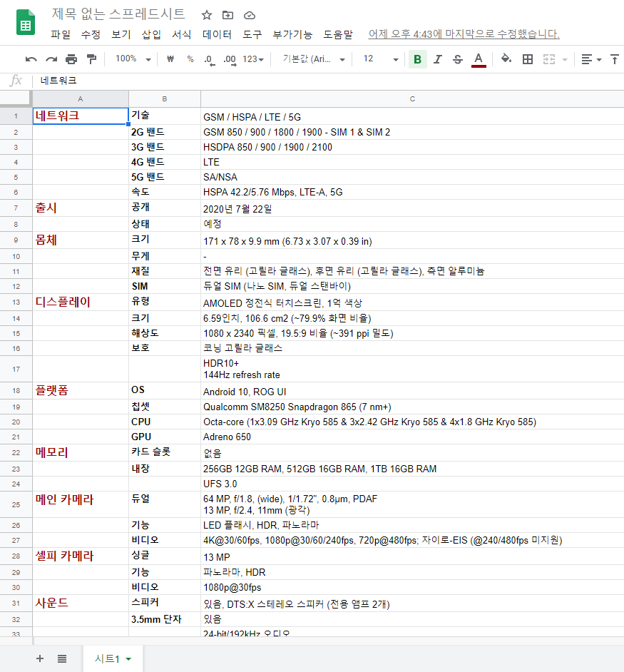Select column B header

click(165, 99)
